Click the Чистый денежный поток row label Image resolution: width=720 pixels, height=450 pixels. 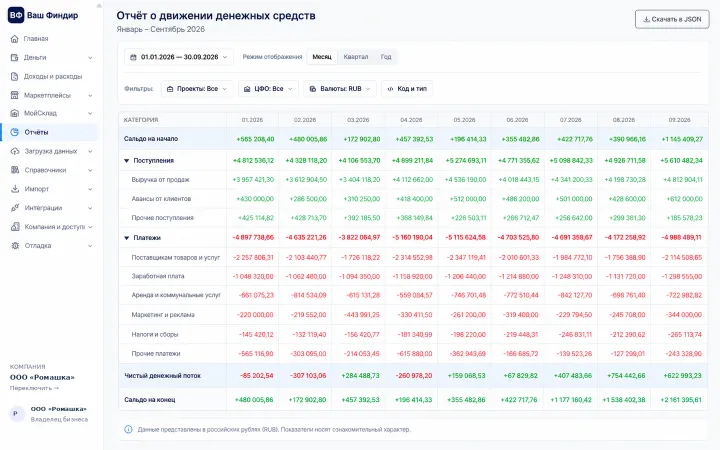[x=163, y=376]
